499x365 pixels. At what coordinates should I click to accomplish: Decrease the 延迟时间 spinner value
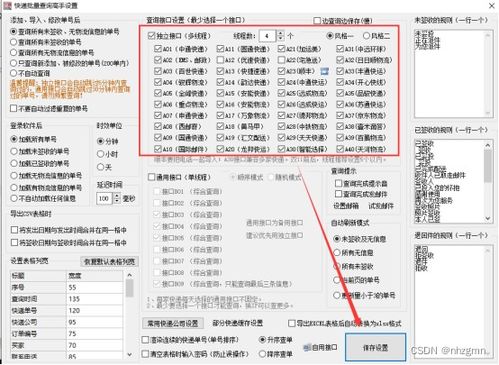(x=117, y=201)
